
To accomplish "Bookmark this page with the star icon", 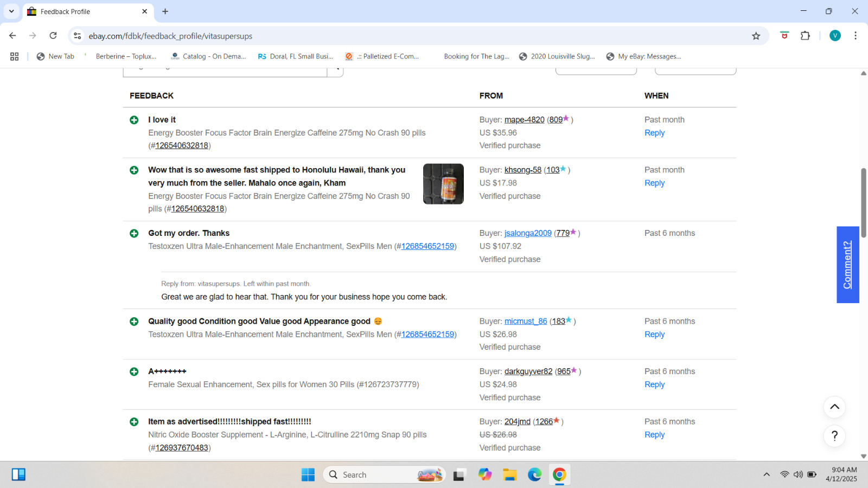I will pos(756,36).
